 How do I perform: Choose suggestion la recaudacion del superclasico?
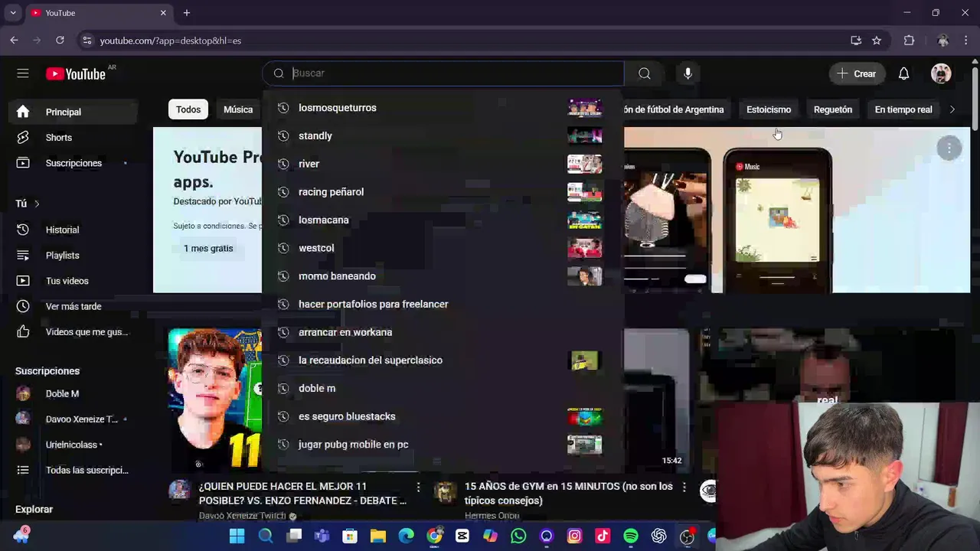pos(443,360)
